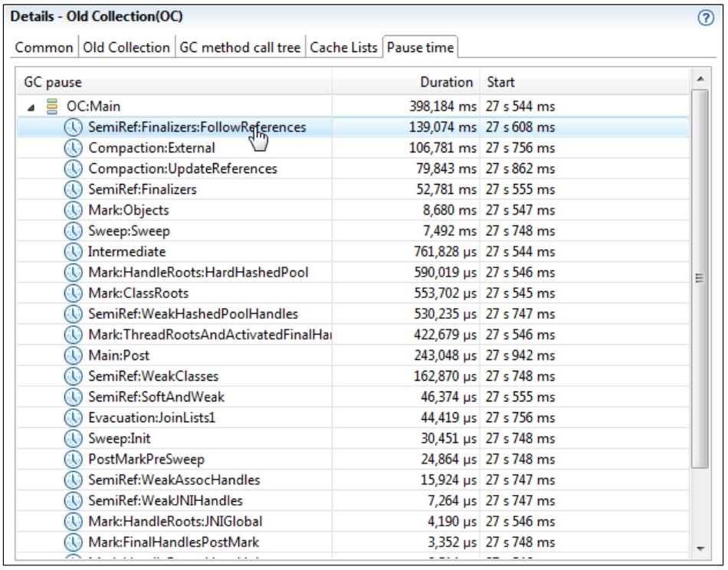
Task: Switch to the Common tab
Action: (x=44, y=47)
